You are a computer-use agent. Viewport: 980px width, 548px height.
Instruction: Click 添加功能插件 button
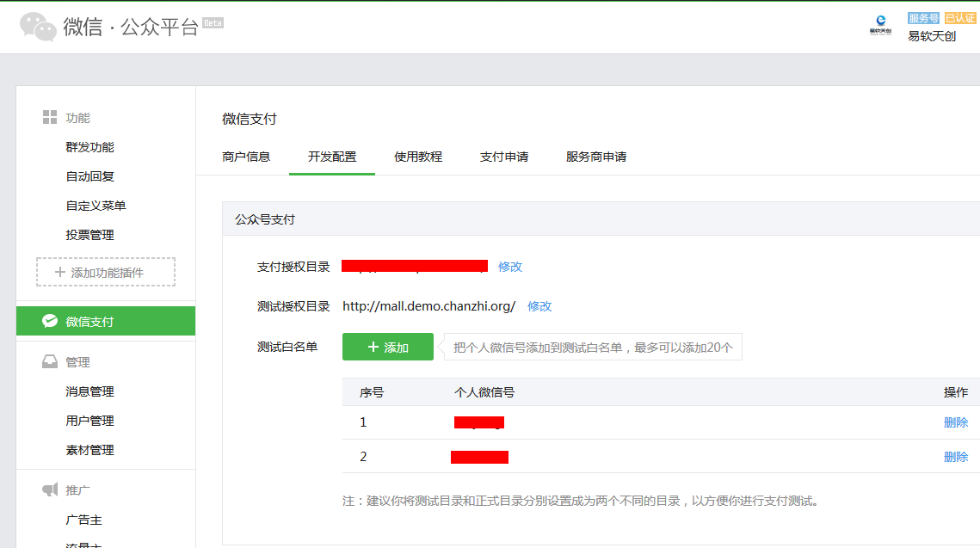(x=106, y=272)
